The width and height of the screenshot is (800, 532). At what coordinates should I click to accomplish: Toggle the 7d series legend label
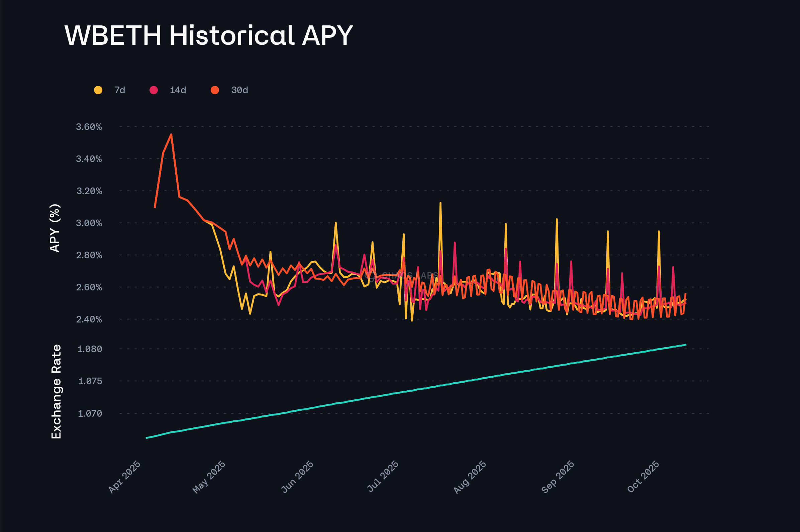coord(119,90)
